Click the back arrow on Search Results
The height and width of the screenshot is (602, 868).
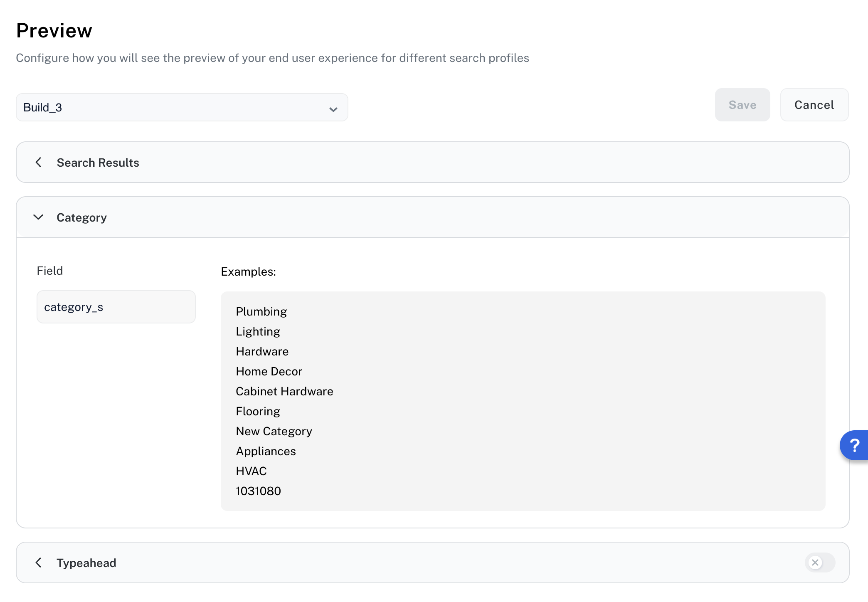[38, 162]
